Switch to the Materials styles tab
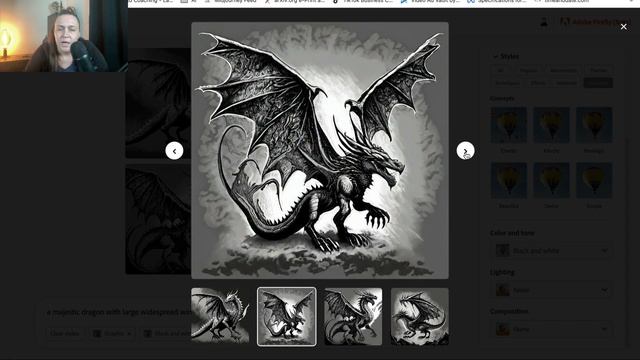 566,83
